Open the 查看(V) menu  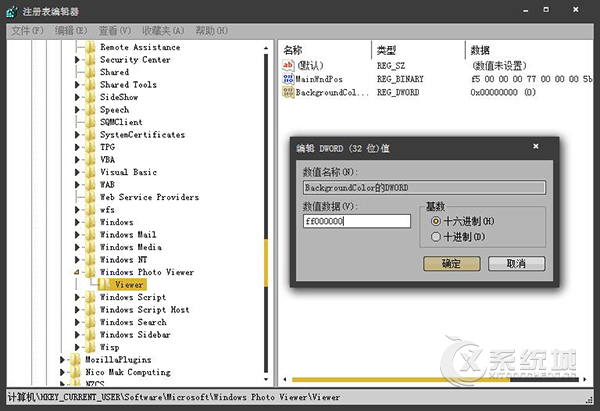pos(115,31)
